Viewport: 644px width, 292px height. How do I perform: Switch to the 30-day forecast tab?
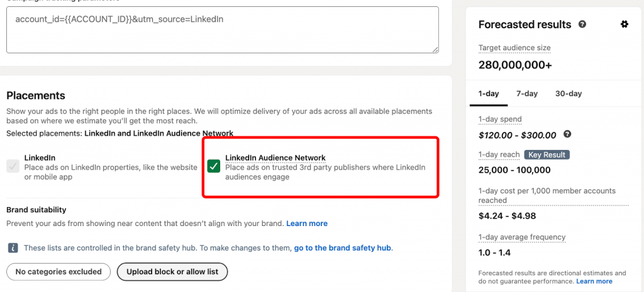pyautogui.click(x=569, y=94)
